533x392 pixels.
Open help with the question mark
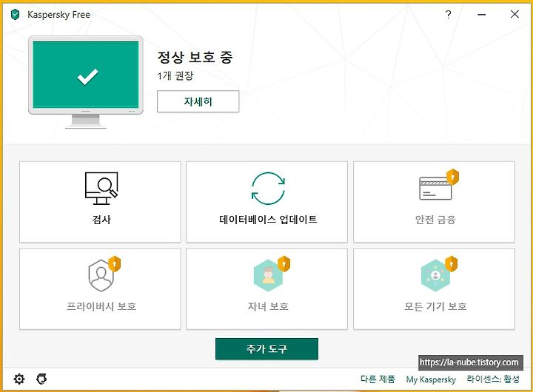[449, 14]
